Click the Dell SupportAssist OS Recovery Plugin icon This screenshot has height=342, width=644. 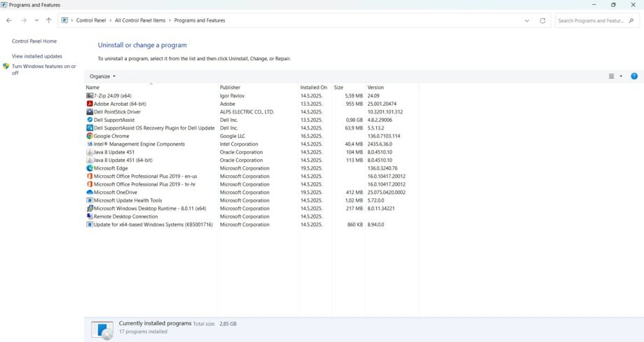coord(90,128)
